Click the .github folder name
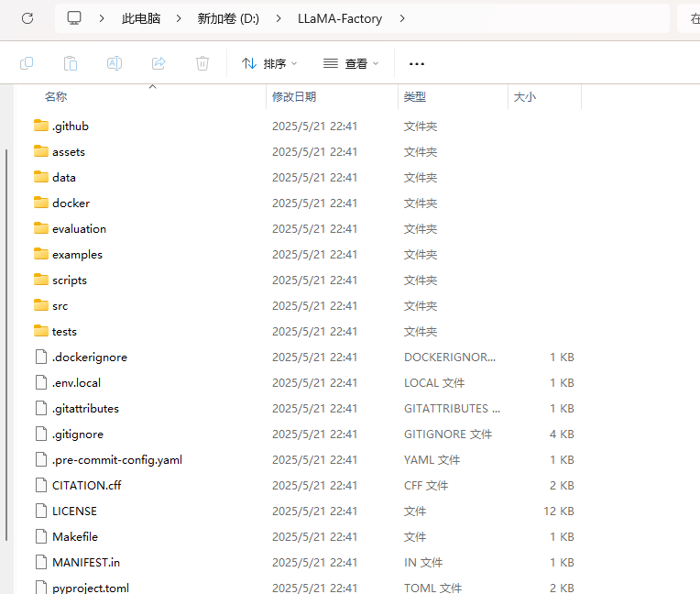Screen dimensions: 700x594 click(x=71, y=126)
